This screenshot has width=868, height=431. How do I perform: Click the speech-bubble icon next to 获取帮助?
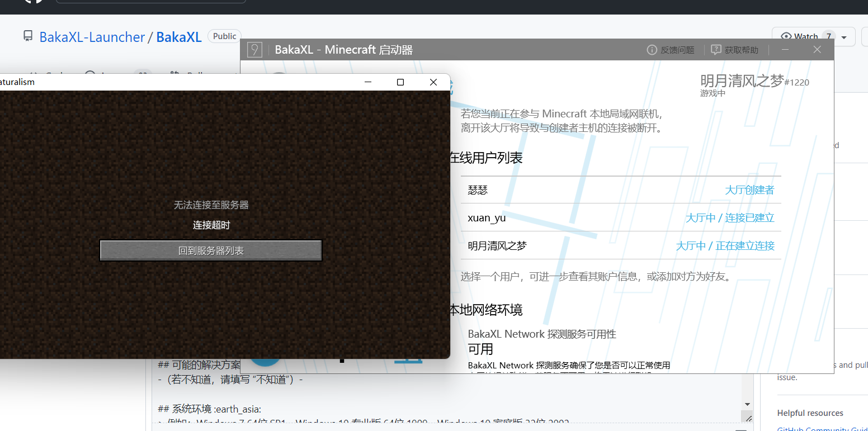click(716, 49)
